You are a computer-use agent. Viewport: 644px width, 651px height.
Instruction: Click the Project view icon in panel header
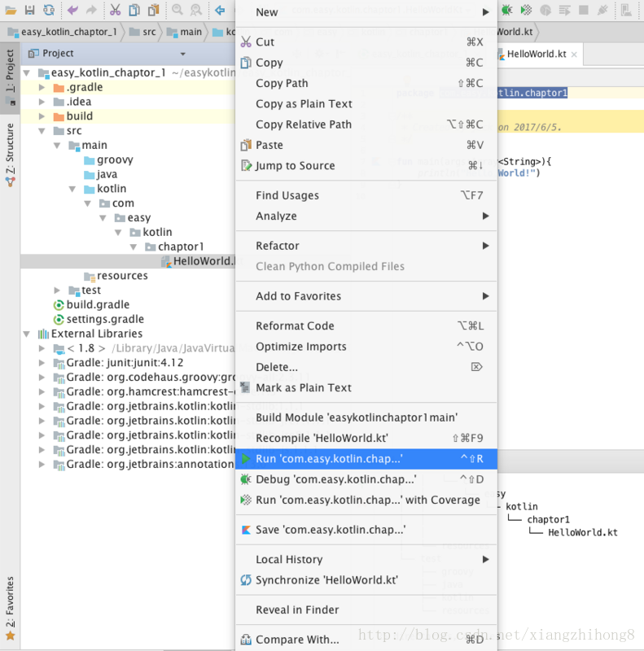[x=33, y=53]
